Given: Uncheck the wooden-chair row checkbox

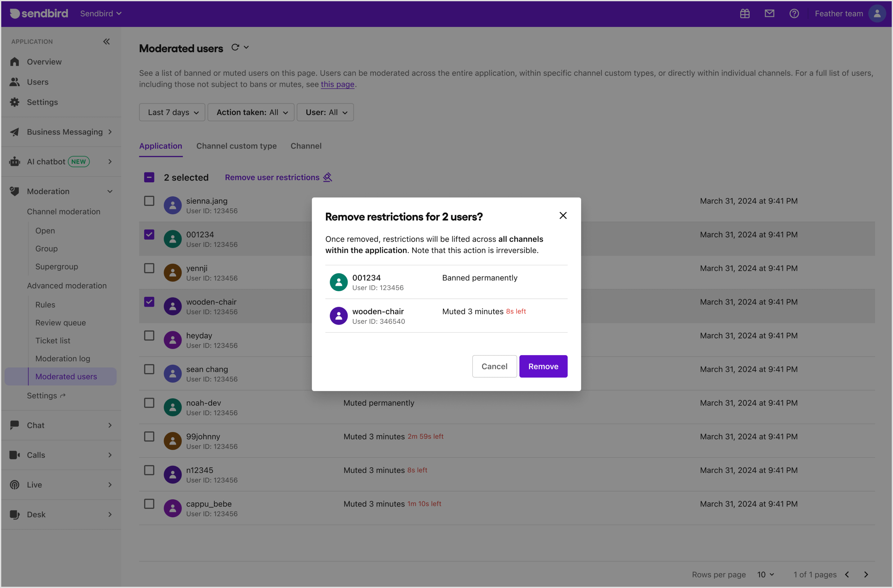Looking at the screenshot, I should (x=149, y=302).
